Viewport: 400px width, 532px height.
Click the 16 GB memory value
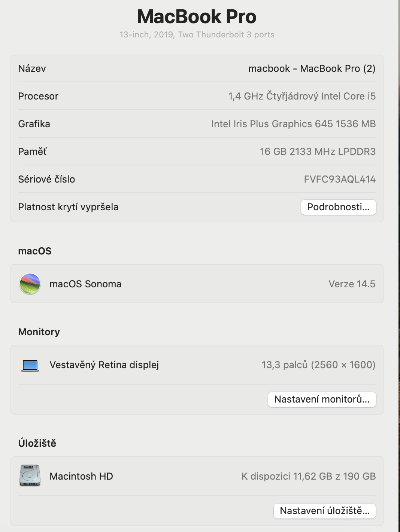318,152
